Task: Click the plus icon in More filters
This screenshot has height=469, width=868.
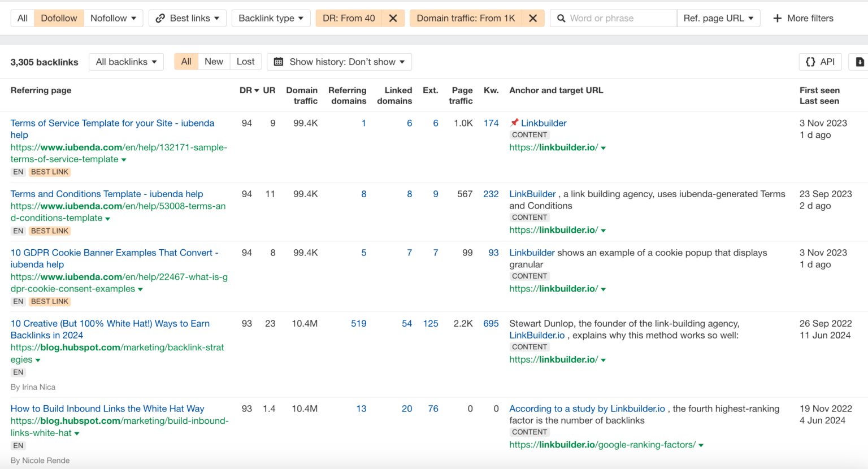Action: pos(778,18)
